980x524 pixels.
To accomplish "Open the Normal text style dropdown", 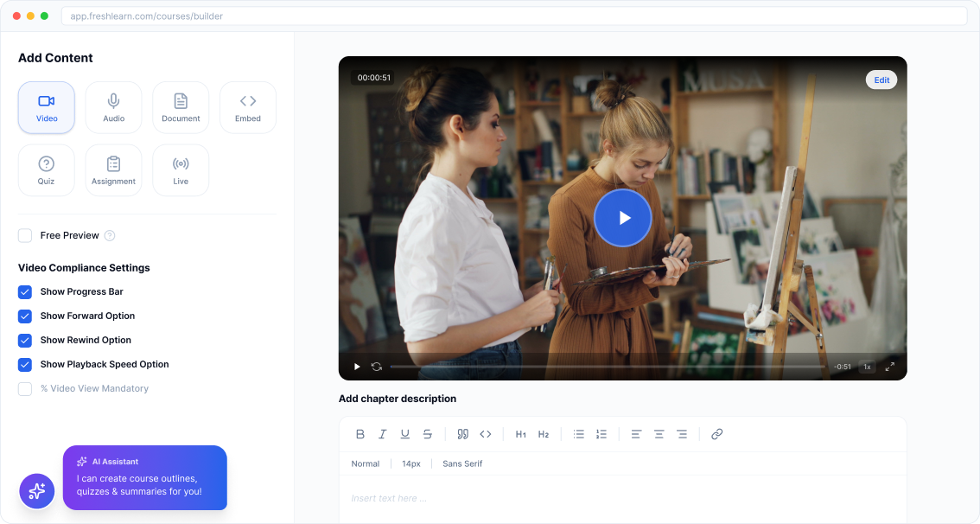I will (x=365, y=463).
